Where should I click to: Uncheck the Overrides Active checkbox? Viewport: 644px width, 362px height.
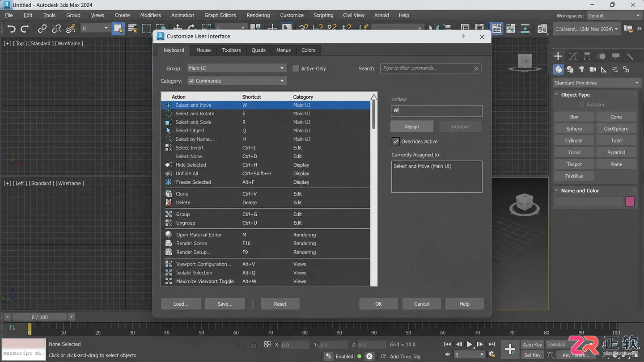pyautogui.click(x=395, y=141)
